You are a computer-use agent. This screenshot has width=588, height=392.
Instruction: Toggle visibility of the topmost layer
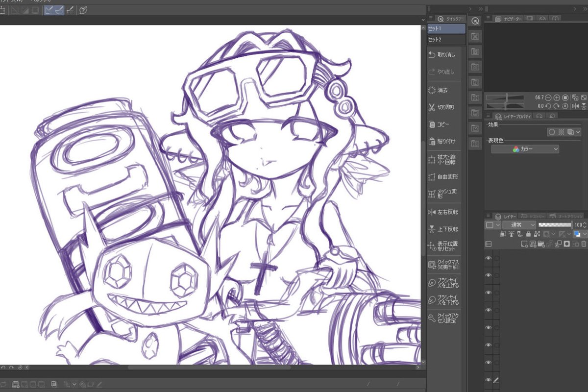point(488,258)
